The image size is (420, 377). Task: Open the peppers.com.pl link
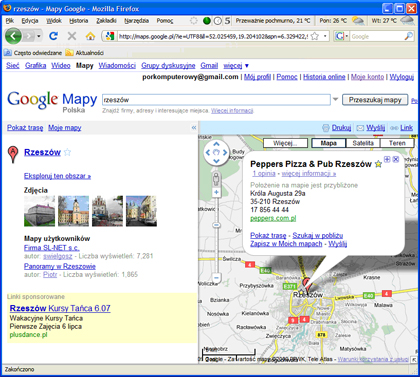pyautogui.click(x=273, y=218)
